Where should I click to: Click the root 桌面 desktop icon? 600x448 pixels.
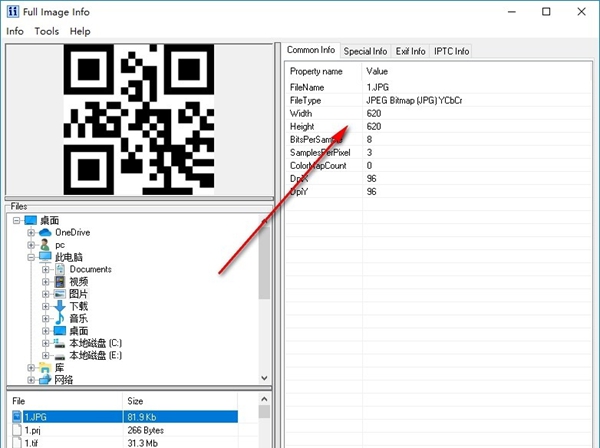coord(31,220)
